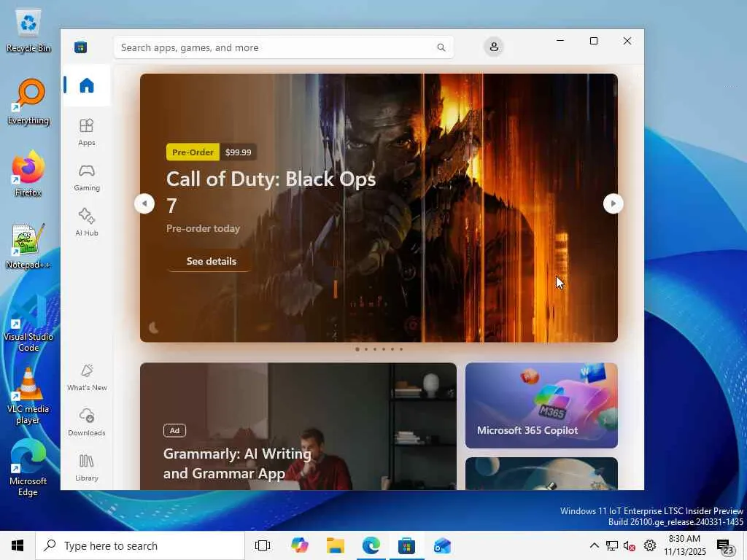The height and width of the screenshot is (560, 747).
Task: Open File Explorer from taskbar
Action: click(x=336, y=545)
